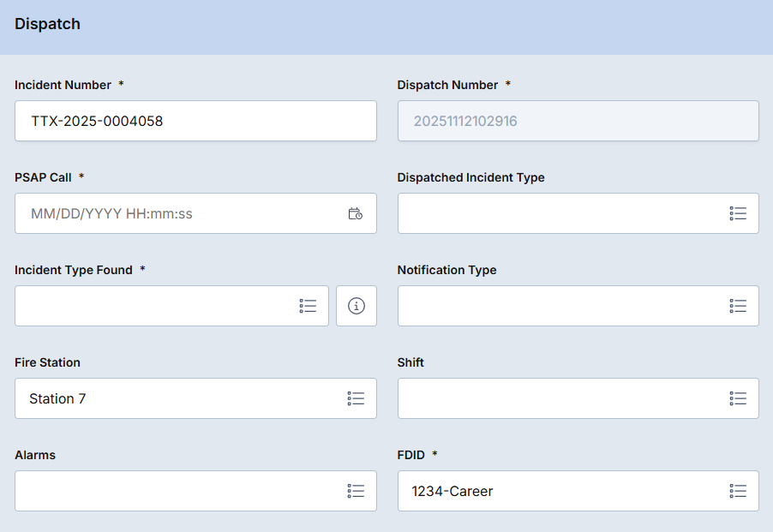Click the Incident Number text field
The height and width of the screenshot is (532, 773).
click(x=195, y=121)
